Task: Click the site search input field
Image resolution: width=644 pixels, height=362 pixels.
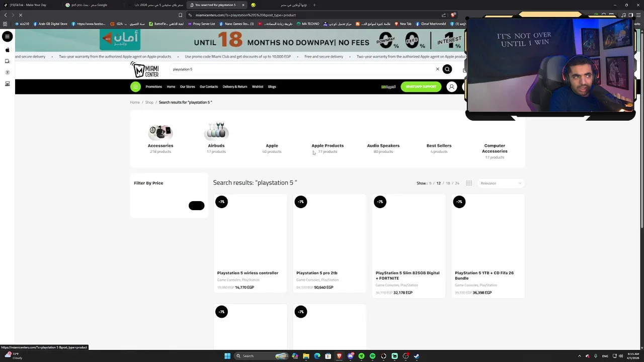Action: pyautogui.click(x=302, y=69)
